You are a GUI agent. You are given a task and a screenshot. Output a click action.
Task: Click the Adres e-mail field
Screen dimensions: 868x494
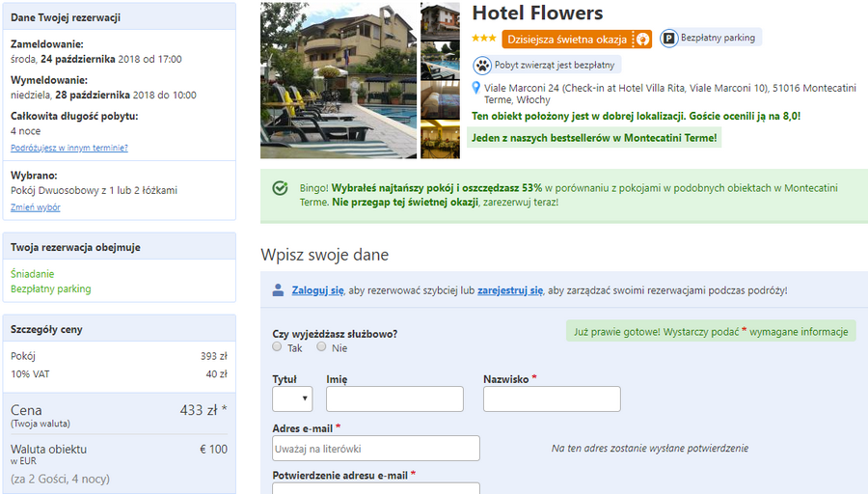tap(376, 448)
